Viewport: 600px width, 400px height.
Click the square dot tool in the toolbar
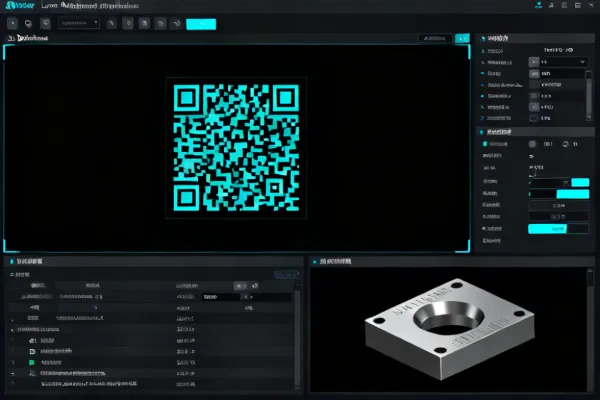point(12,23)
